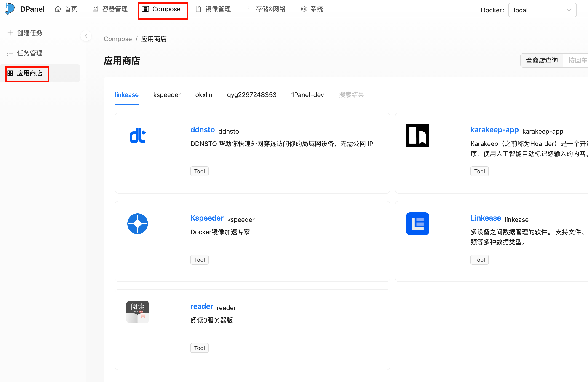Click the ddnsto app logo
This screenshot has width=588, height=382.
pos(138,135)
